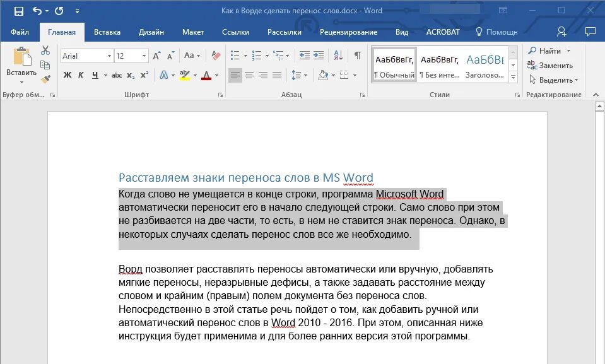Image resolution: width=605 pixels, height=364 pixels.
Task: Toggle underline Ч formatting
Action: point(95,75)
